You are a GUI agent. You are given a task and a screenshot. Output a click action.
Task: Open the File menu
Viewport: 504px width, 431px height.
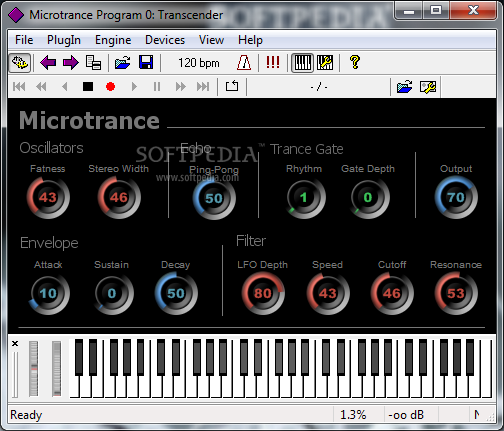pos(24,40)
